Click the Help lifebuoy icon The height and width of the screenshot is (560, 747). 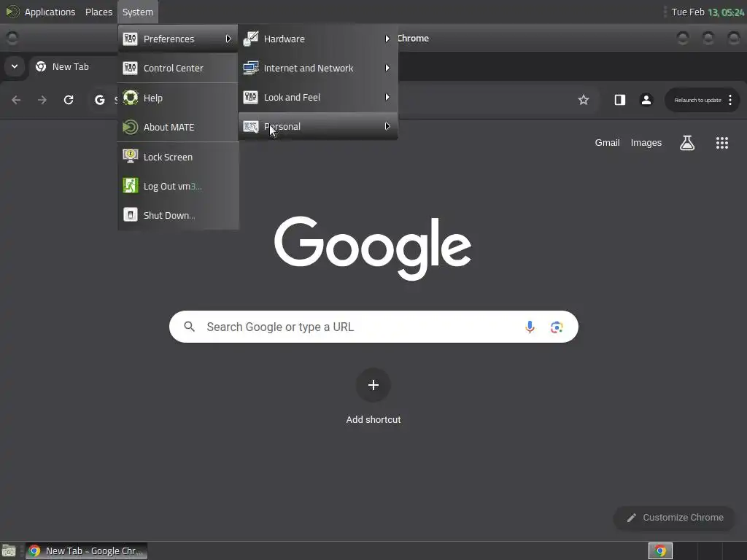[130, 98]
